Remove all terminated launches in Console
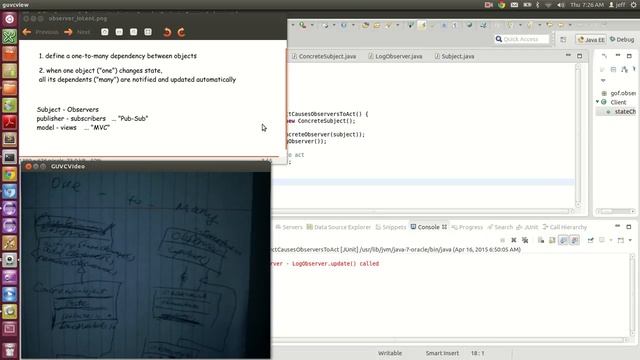This screenshot has width=640, height=360. click(x=525, y=240)
